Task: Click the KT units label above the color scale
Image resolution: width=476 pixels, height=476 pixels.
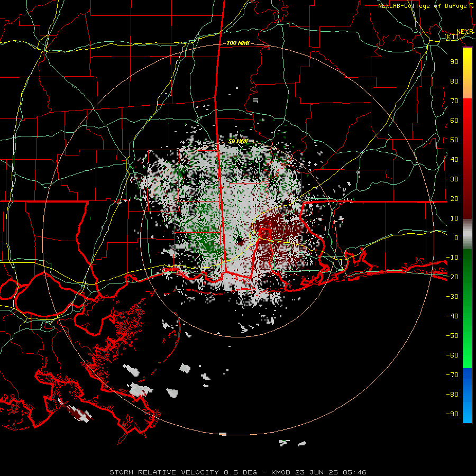Action: click(452, 37)
